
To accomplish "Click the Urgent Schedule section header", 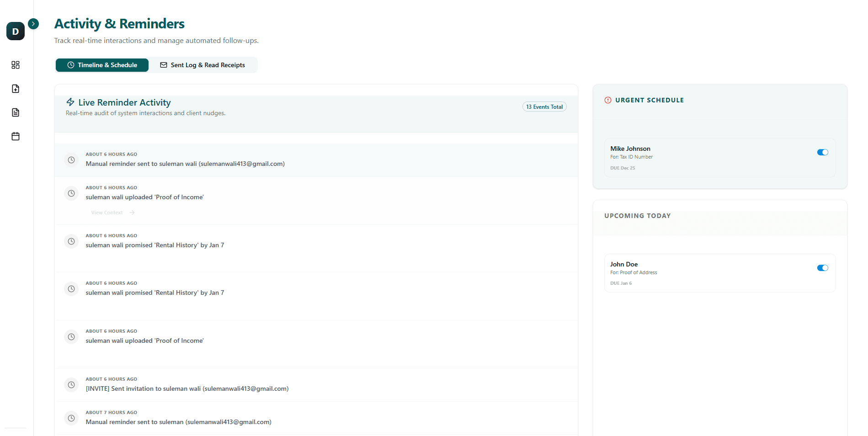I will (650, 100).
